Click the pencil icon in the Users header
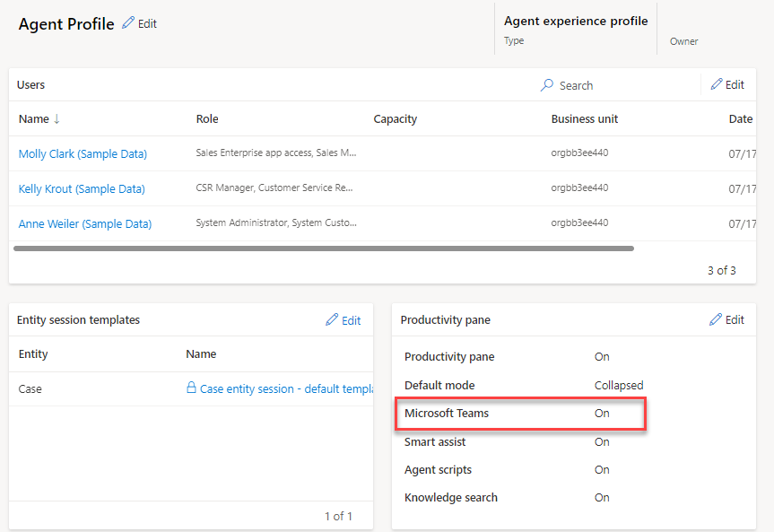Image resolution: width=774 pixels, height=532 pixels. [x=717, y=84]
